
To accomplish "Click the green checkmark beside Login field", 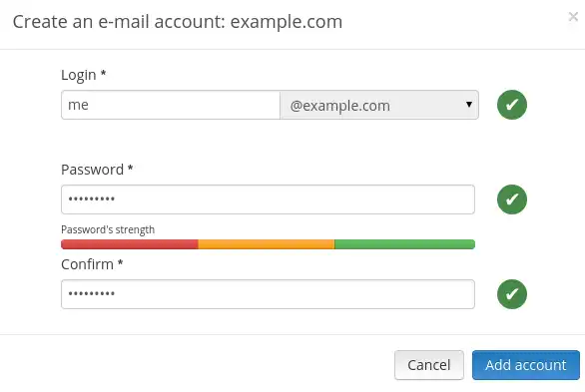I will pos(512,105).
